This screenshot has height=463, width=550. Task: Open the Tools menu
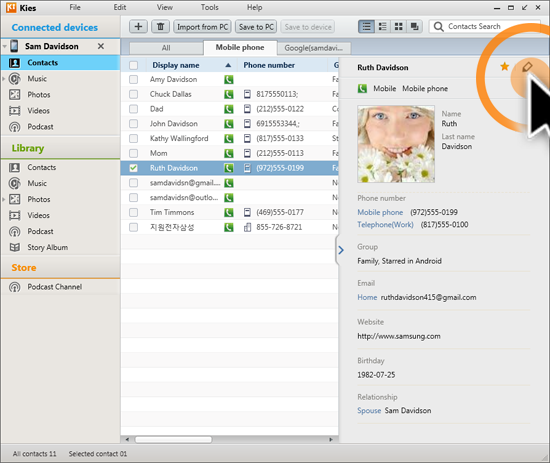coord(209,7)
